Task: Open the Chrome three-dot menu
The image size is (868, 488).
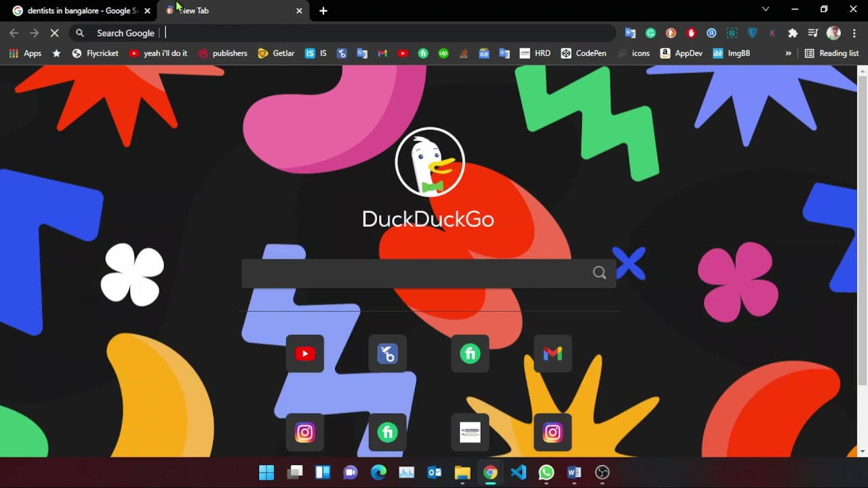Action: point(854,33)
